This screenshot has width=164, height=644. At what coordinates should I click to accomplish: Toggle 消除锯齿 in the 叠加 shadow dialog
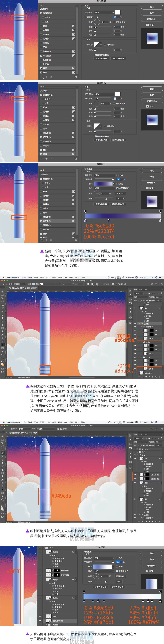tap(105, 45)
